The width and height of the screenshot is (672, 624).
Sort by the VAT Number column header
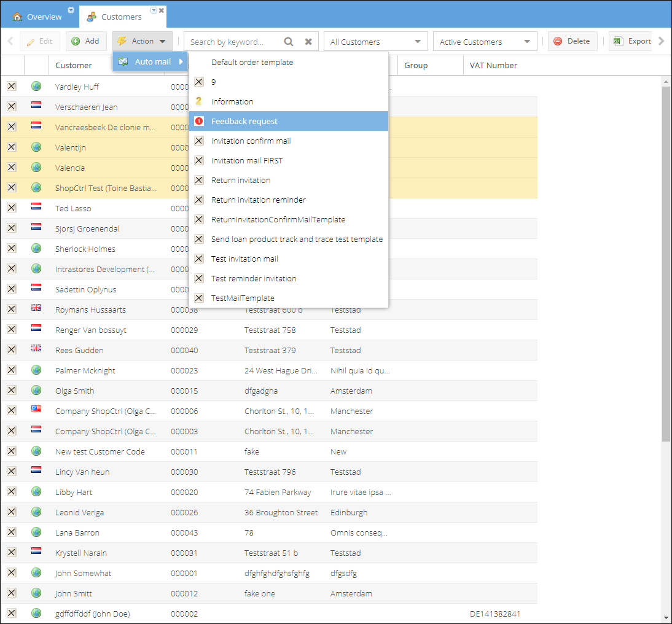[x=500, y=65]
